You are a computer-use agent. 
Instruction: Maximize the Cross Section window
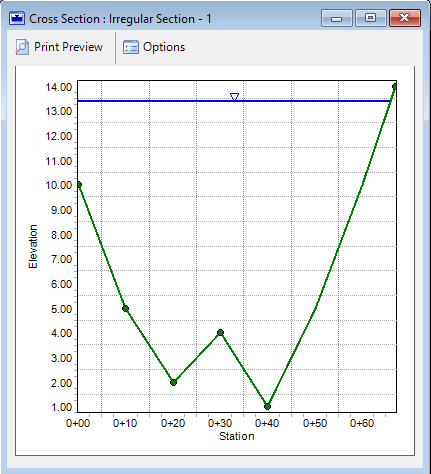[370, 18]
